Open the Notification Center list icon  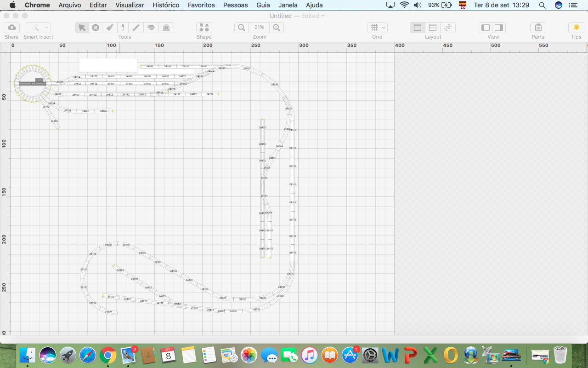pyautogui.click(x=572, y=5)
